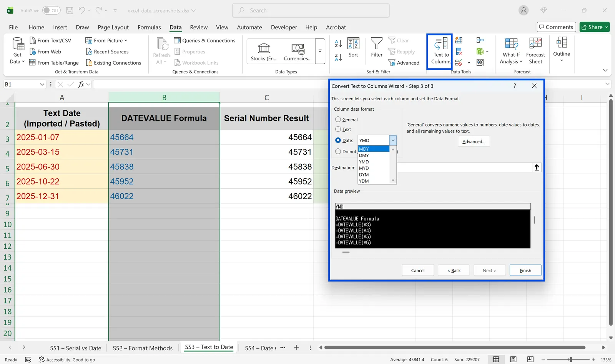This screenshot has width=615, height=364.
Task: Add a new sheet with plus button
Action: click(x=296, y=347)
